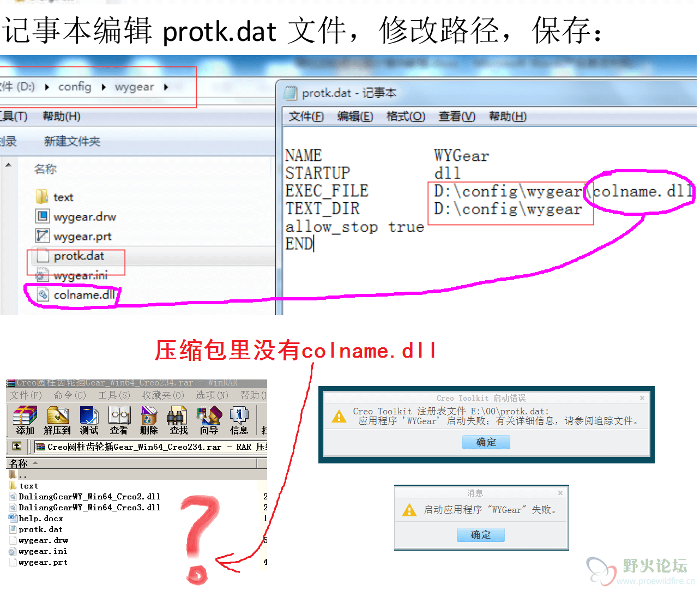Click the WinRAR 查找 (Find) icon
This screenshot has width=700, height=591.
178,420
